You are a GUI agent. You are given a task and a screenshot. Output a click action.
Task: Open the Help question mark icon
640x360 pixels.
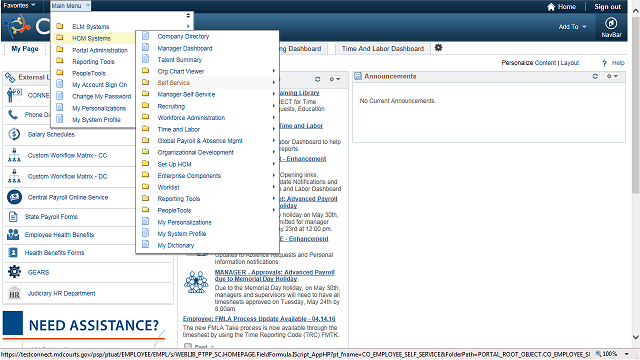pyautogui.click(x=604, y=63)
